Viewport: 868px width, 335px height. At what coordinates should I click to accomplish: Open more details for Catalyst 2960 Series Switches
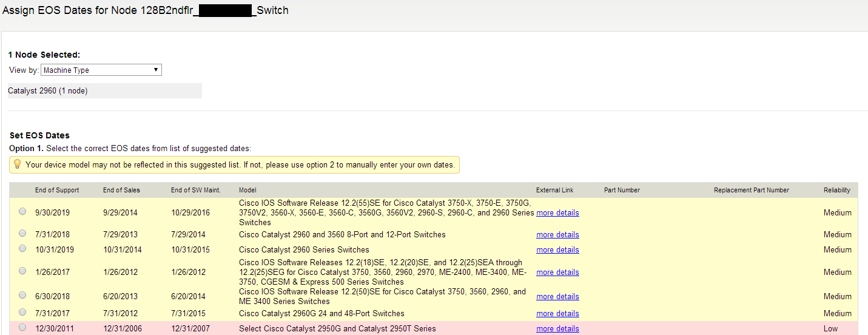coord(557,250)
